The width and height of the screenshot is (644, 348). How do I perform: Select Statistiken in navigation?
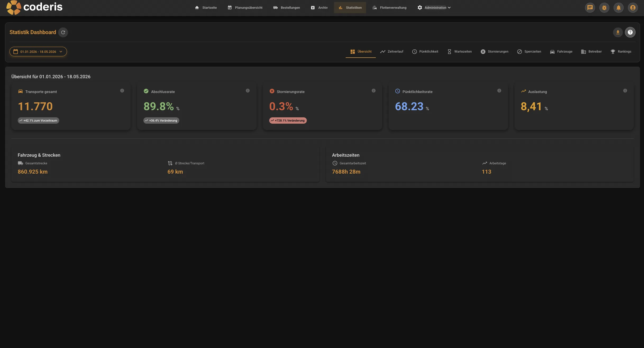tap(350, 8)
